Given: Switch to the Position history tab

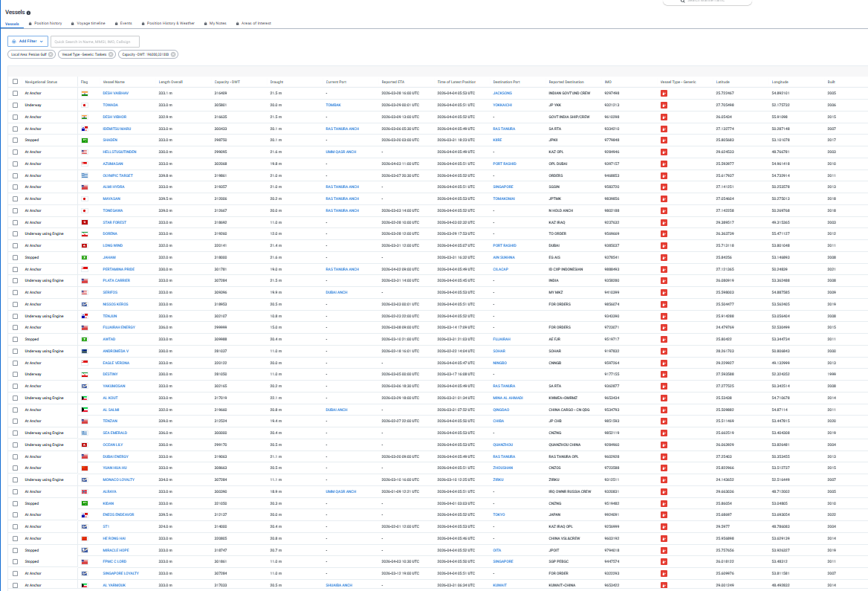Looking at the screenshot, I should (48, 24).
